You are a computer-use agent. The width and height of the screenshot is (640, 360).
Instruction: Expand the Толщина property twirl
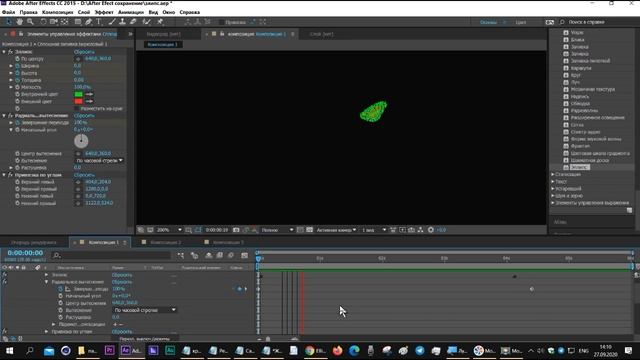tap(11, 80)
